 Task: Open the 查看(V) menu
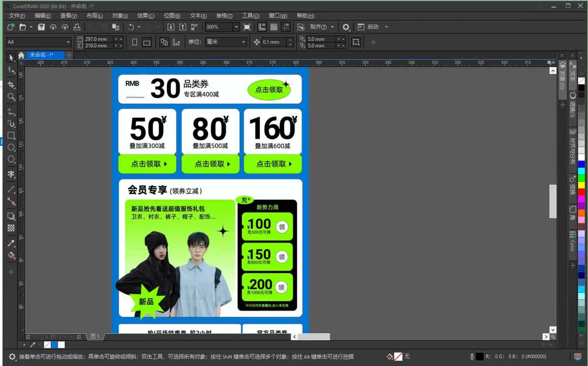69,16
